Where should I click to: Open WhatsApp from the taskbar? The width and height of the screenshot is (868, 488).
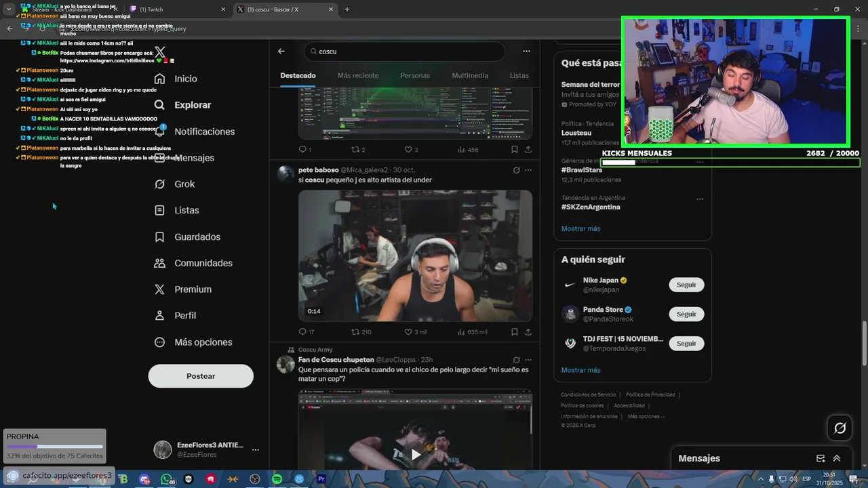(167, 479)
